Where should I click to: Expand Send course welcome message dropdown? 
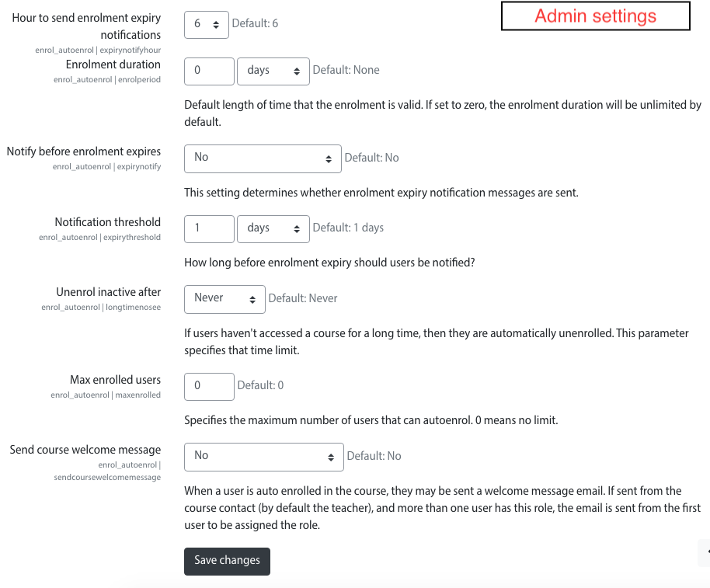pos(264,457)
